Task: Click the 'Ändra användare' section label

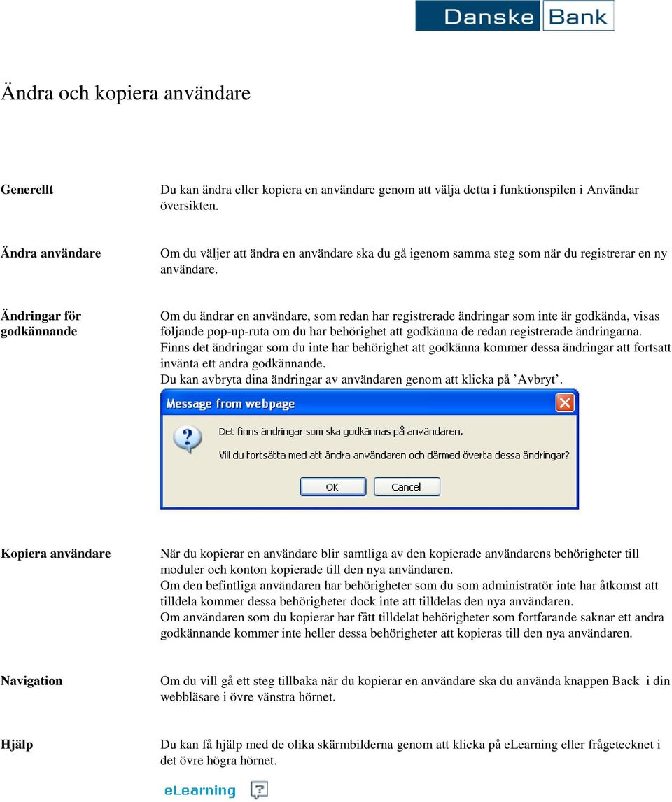Action: click(x=50, y=253)
